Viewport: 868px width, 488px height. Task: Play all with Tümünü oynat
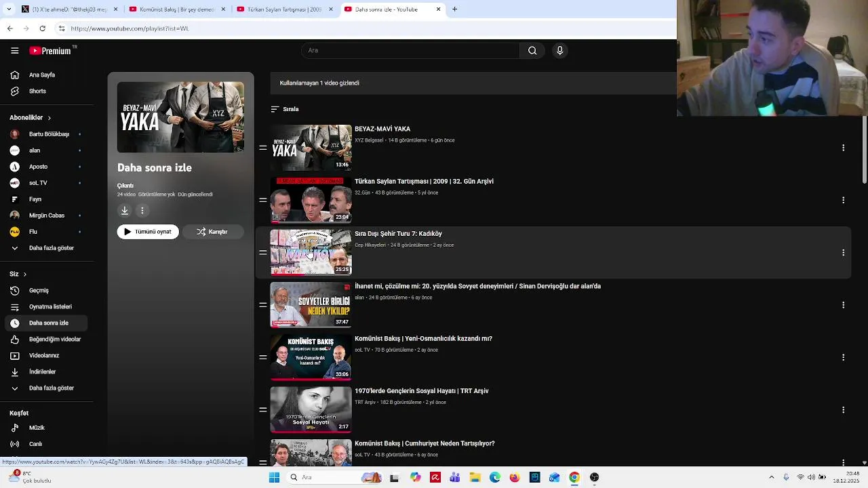pos(148,232)
